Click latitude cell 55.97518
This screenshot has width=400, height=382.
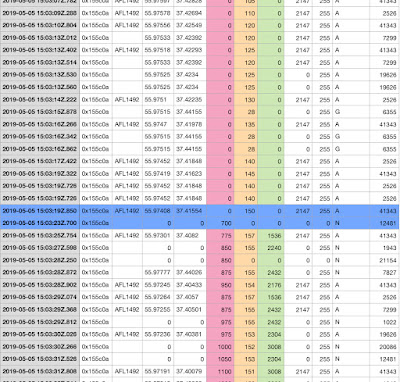pos(157,50)
